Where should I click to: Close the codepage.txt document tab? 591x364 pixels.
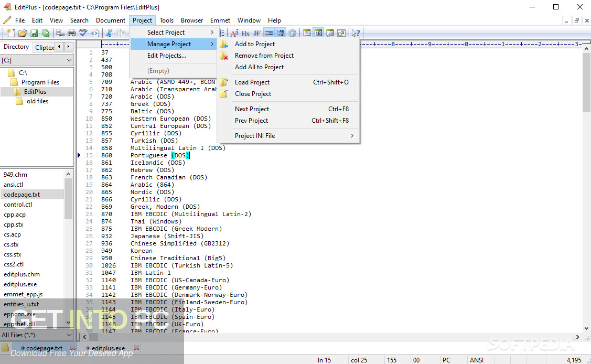tap(73, 348)
